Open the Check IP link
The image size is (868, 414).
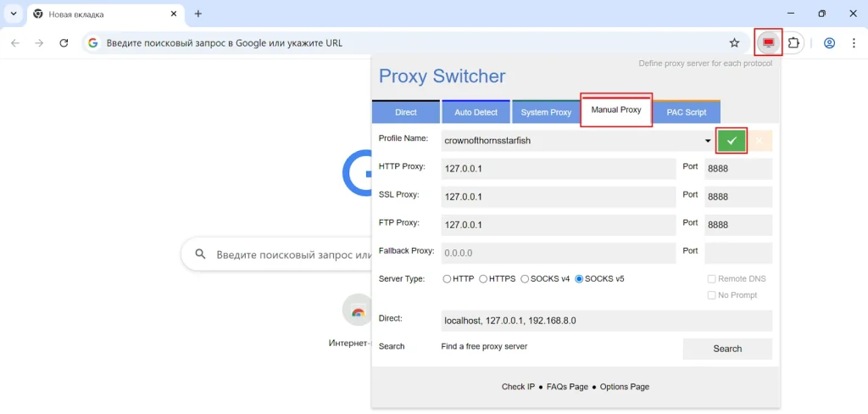tap(518, 386)
